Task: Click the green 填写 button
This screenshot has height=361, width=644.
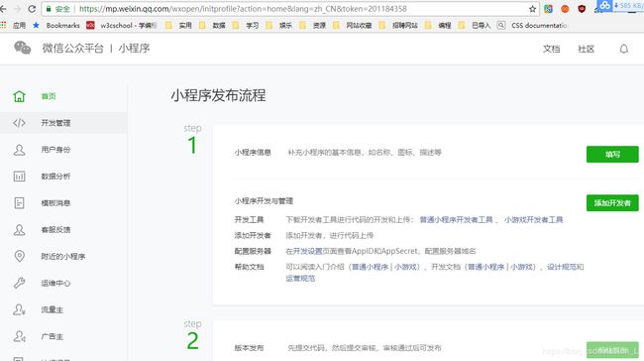Action: pyautogui.click(x=612, y=154)
